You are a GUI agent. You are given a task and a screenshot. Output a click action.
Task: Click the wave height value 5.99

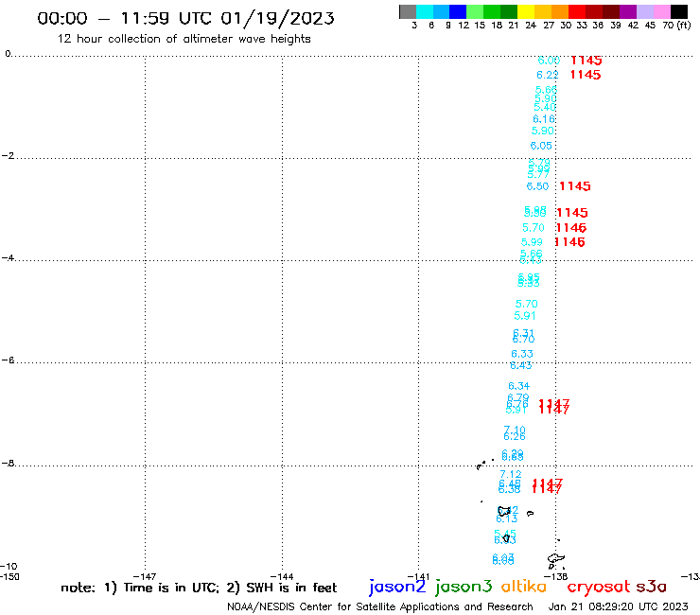532,242
